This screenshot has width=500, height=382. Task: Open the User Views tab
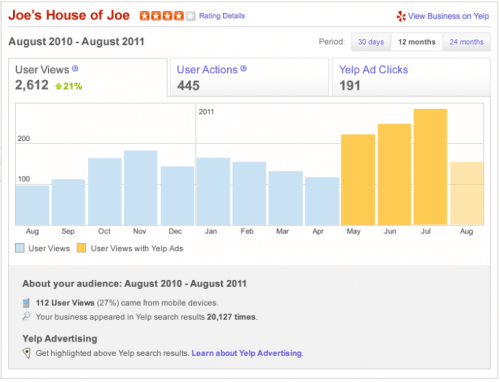88,77
